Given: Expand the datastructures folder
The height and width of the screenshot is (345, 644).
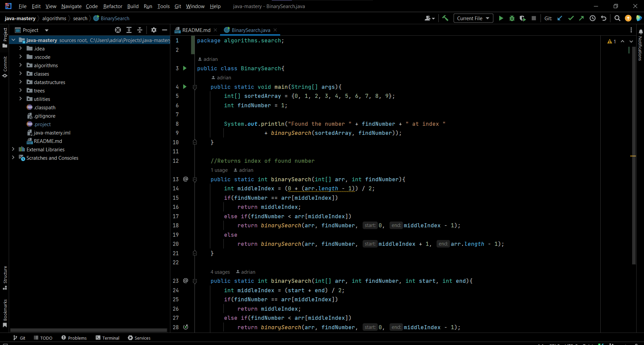Looking at the screenshot, I should pos(20,82).
